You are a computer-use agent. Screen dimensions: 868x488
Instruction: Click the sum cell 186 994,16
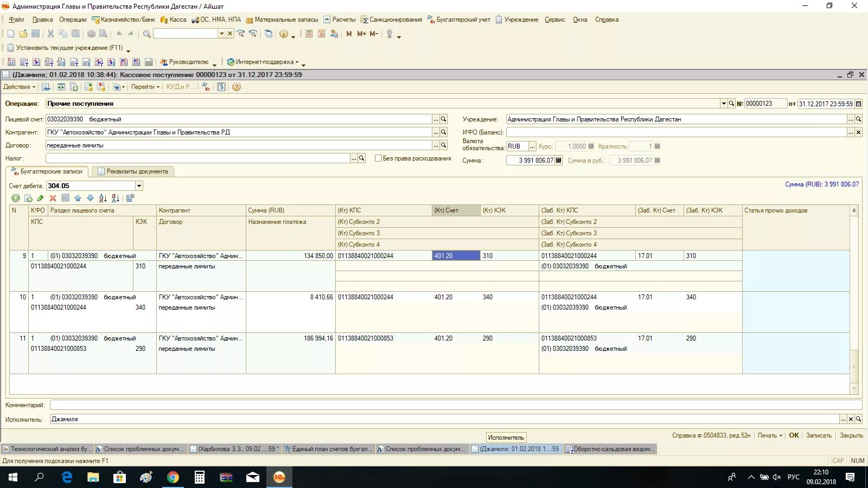tap(291, 338)
